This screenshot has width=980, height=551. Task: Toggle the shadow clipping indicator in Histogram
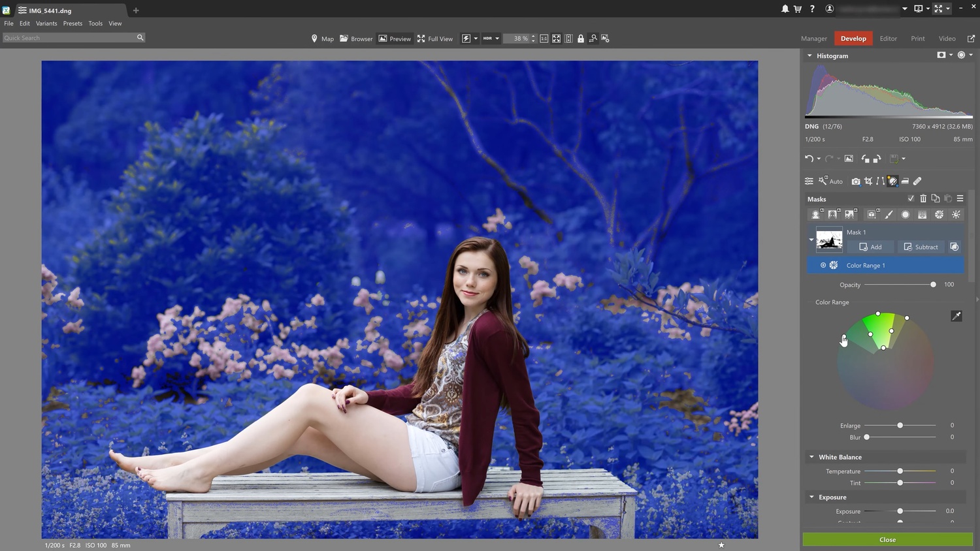pyautogui.click(x=941, y=55)
